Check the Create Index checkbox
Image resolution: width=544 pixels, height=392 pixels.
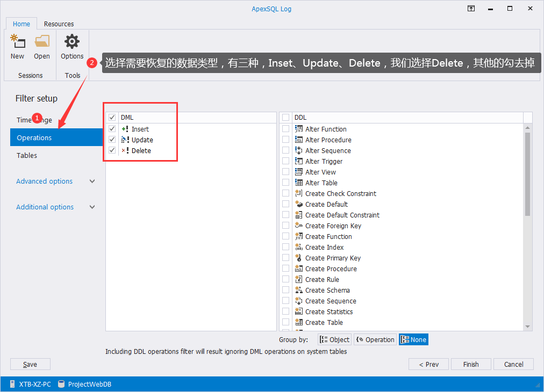pyautogui.click(x=285, y=247)
